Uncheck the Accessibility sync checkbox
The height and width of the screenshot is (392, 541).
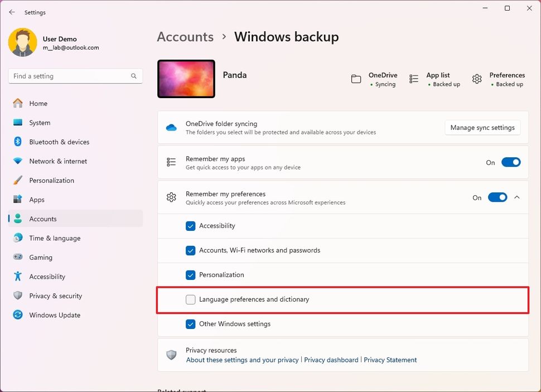(190, 226)
